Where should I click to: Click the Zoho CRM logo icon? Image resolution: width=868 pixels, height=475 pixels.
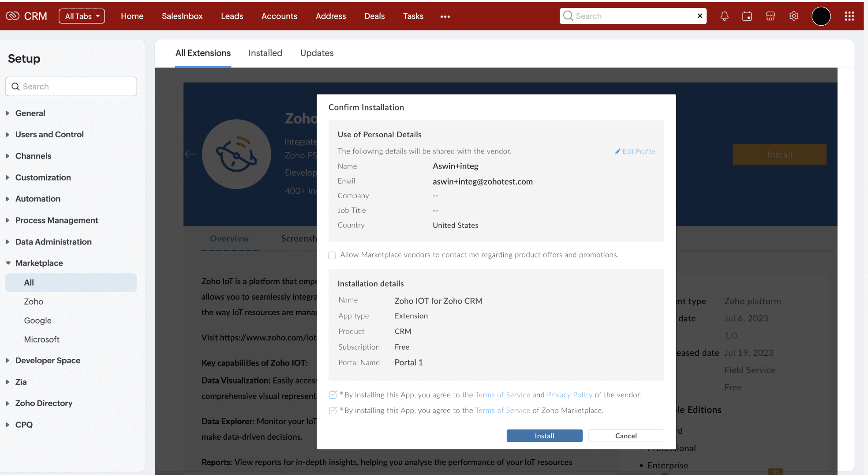pyautogui.click(x=12, y=16)
